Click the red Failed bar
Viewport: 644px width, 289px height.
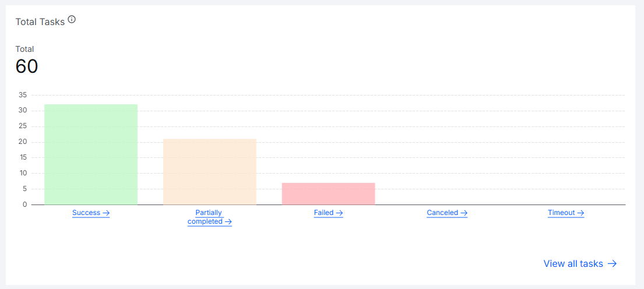[328, 194]
